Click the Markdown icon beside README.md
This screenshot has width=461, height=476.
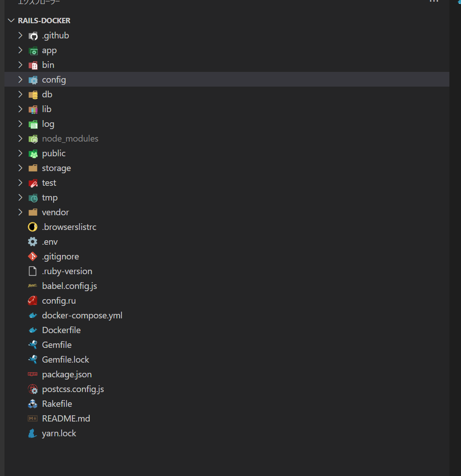[33, 419]
